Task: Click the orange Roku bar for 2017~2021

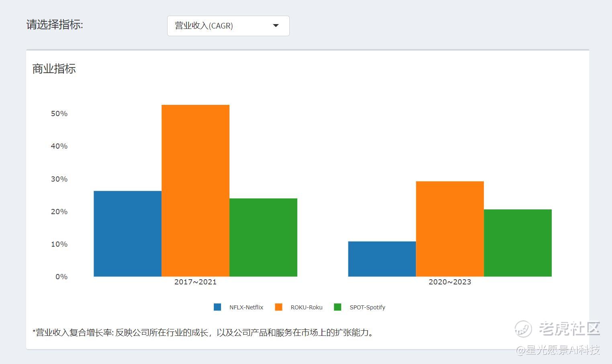Action: pyautogui.click(x=195, y=190)
